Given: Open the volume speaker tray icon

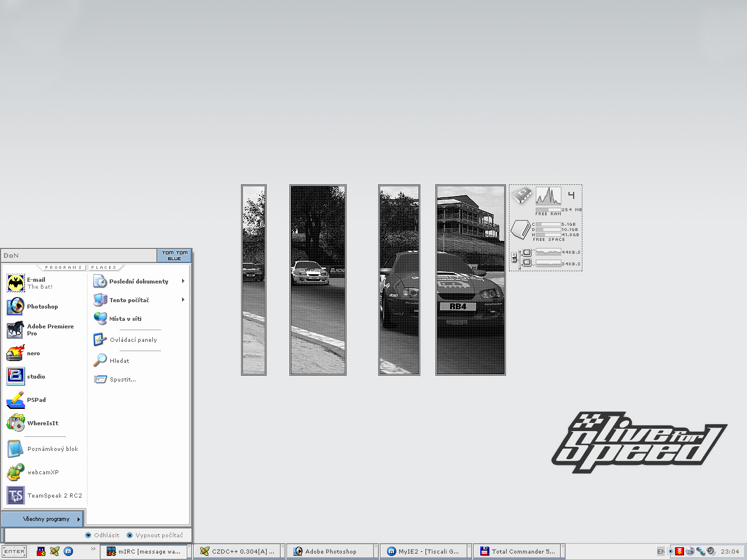Looking at the screenshot, I should (710, 551).
